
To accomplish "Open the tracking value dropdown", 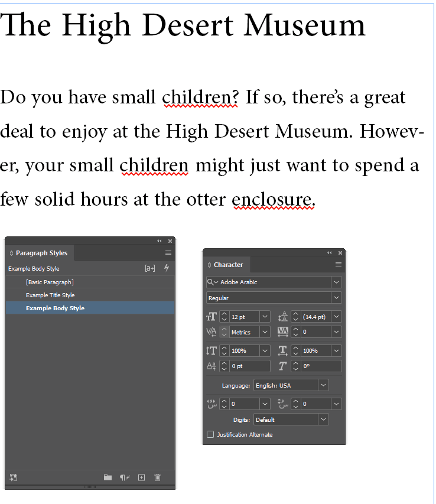I will 336,331.
